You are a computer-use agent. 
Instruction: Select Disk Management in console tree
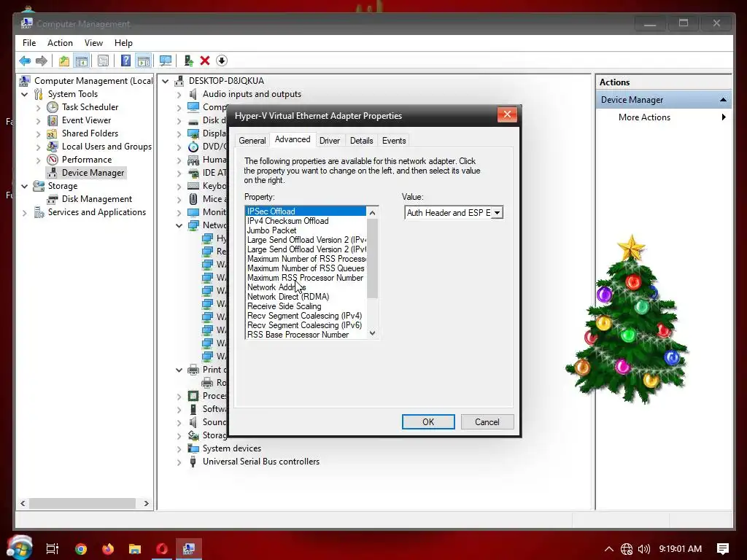(x=97, y=199)
